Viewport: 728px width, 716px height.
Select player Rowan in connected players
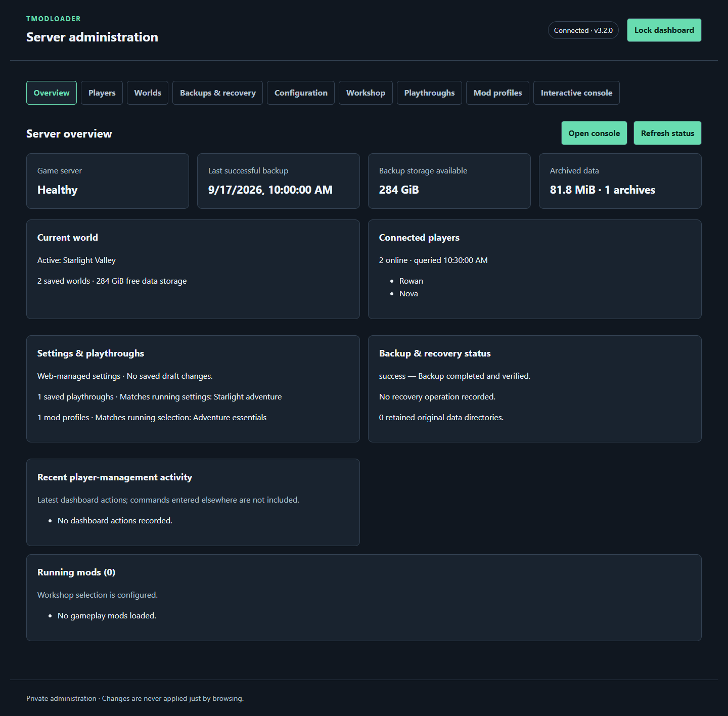[x=411, y=281]
